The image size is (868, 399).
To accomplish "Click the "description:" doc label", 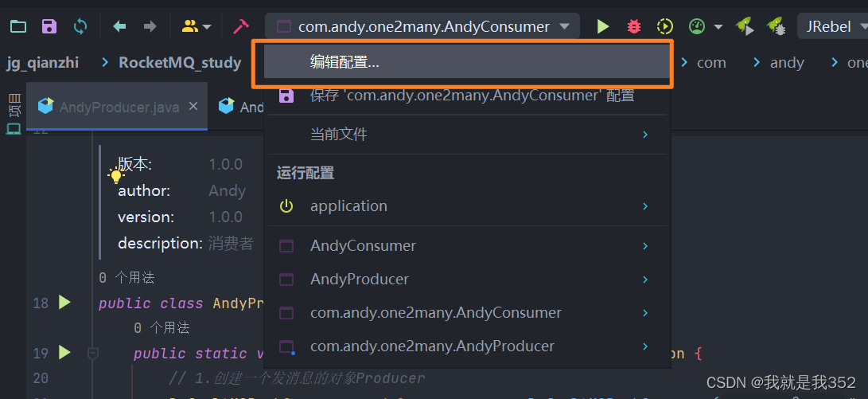I will click(x=161, y=243).
